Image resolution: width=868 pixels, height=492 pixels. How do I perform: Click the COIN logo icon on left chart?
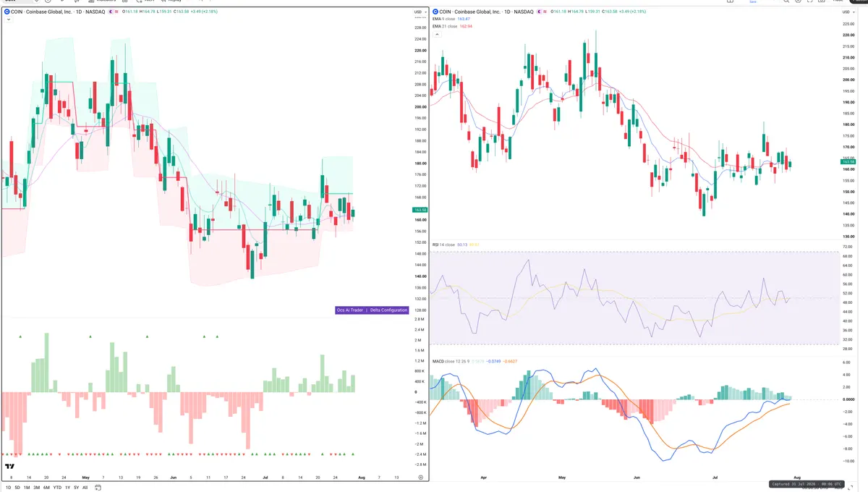click(7, 12)
